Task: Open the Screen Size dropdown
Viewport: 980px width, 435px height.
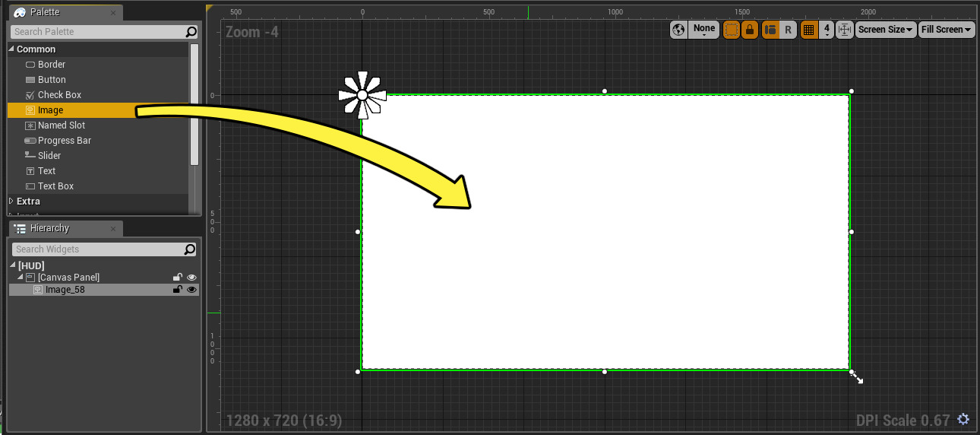Action: pyautogui.click(x=886, y=30)
